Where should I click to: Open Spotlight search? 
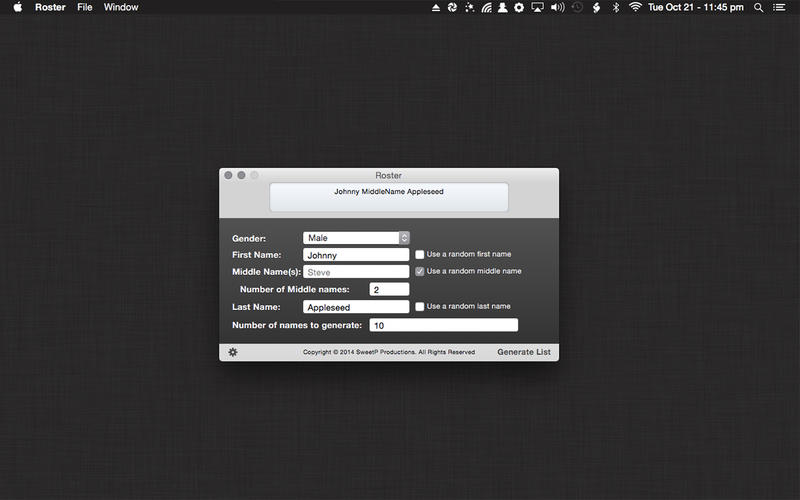click(x=759, y=7)
